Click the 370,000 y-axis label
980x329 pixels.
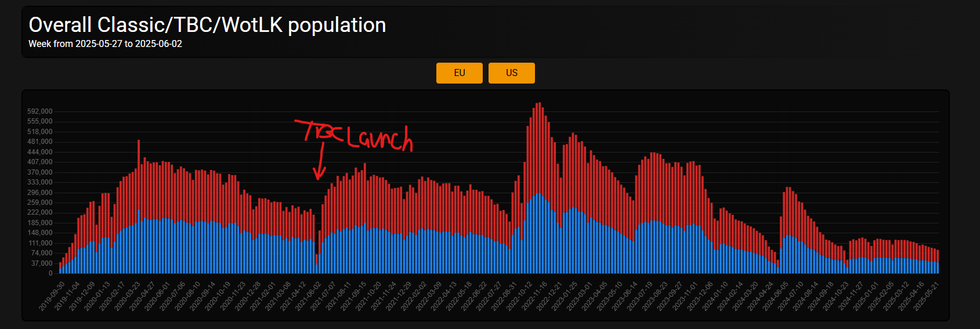[39, 172]
